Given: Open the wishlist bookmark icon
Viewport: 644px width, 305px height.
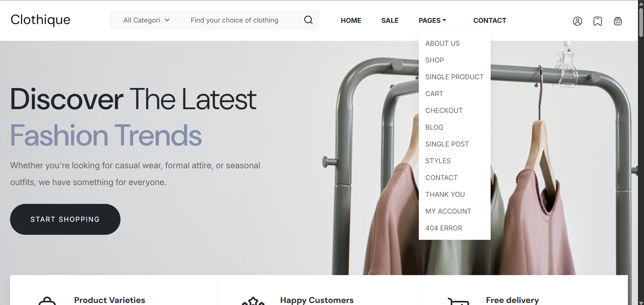Looking at the screenshot, I should point(597,21).
